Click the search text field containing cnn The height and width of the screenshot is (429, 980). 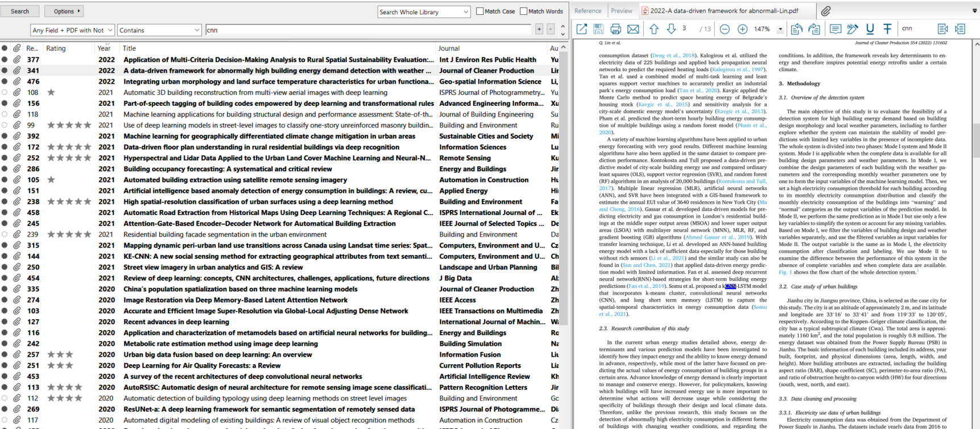pos(370,30)
